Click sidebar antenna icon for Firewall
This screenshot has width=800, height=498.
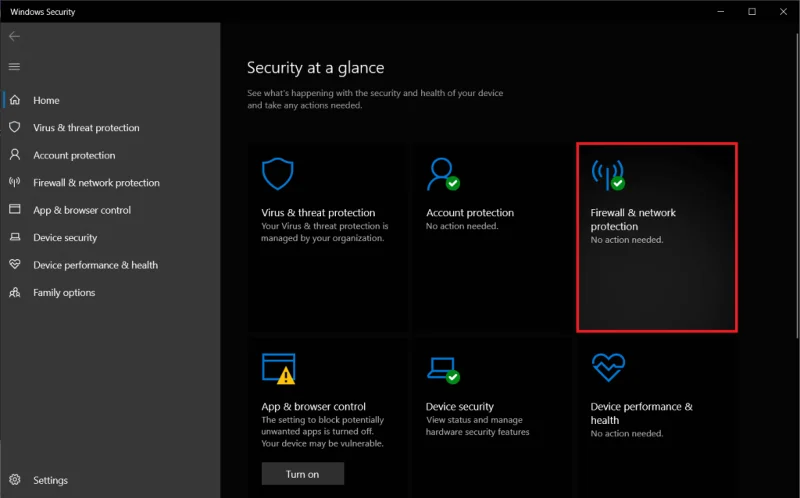tap(15, 182)
